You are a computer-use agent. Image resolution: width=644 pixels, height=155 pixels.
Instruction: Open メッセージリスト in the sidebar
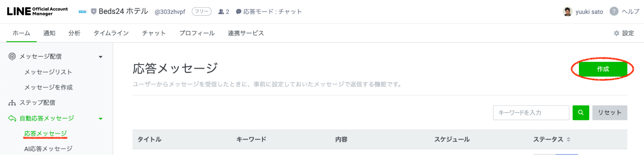pos(48,72)
